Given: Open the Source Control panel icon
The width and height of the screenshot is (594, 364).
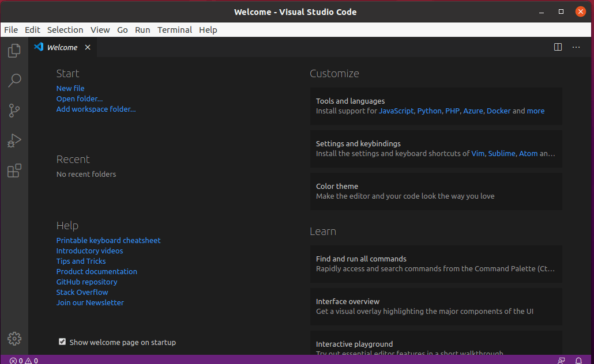Looking at the screenshot, I should [14, 111].
